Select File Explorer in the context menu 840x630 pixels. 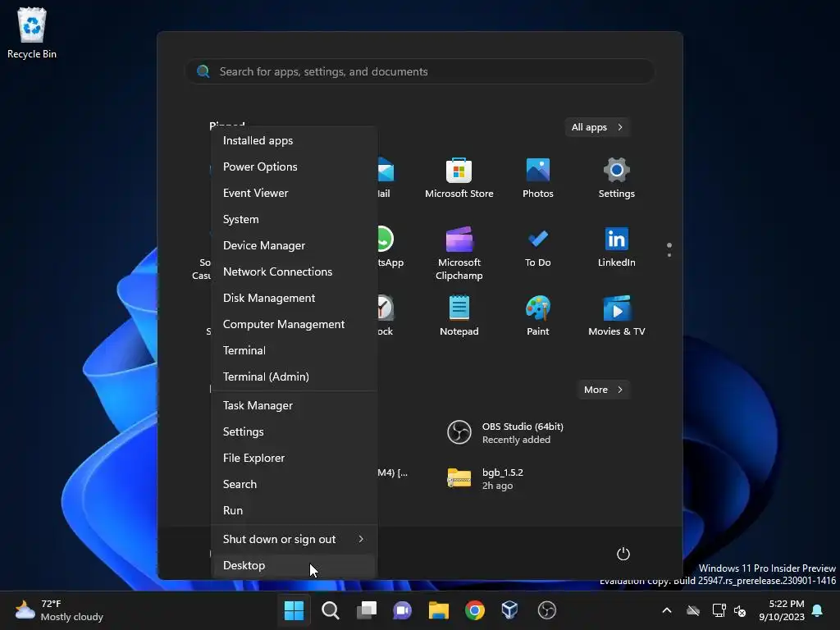pyautogui.click(x=294, y=458)
